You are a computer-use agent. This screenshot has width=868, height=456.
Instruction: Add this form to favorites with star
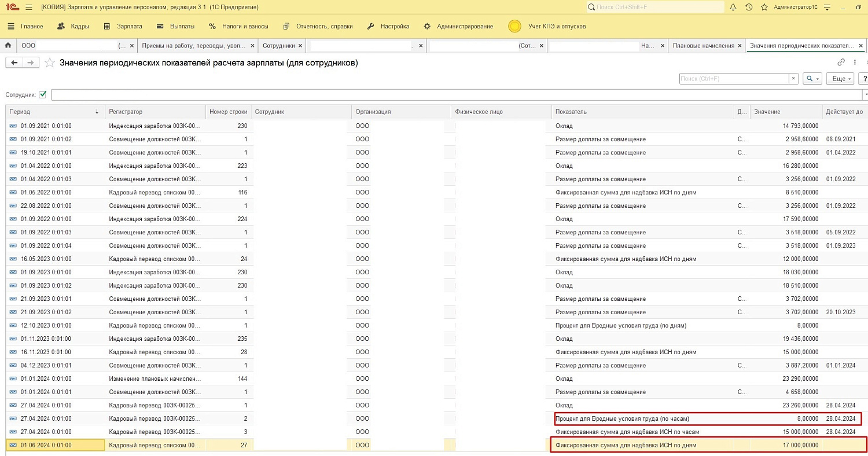pyautogui.click(x=50, y=63)
